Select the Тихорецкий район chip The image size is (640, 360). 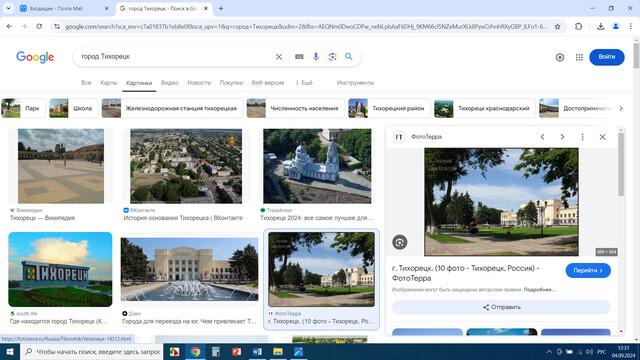389,108
